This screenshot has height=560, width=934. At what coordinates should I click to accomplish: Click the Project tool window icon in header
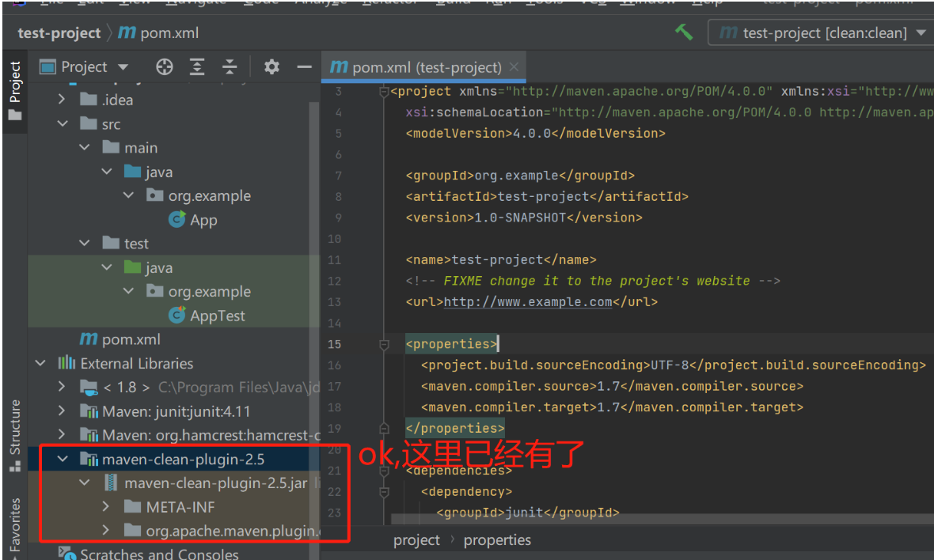47,66
